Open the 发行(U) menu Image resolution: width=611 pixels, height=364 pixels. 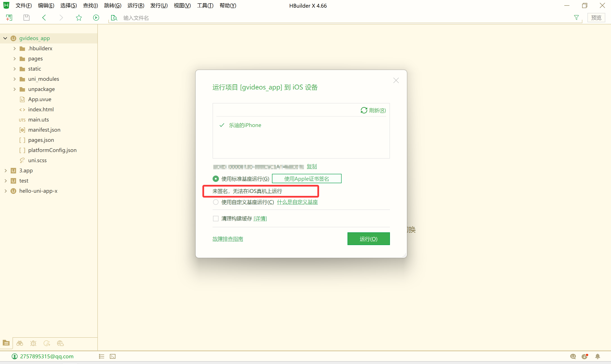[159, 5]
